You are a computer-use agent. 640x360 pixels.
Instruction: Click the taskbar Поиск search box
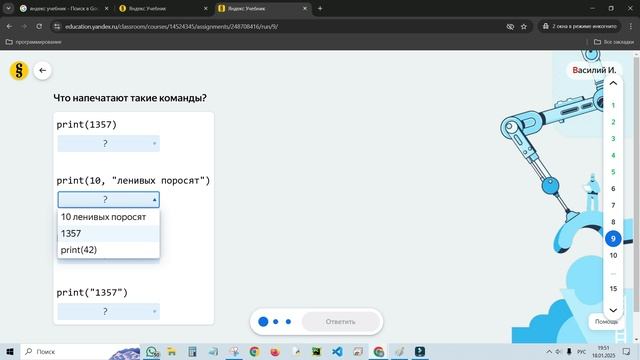click(80, 351)
